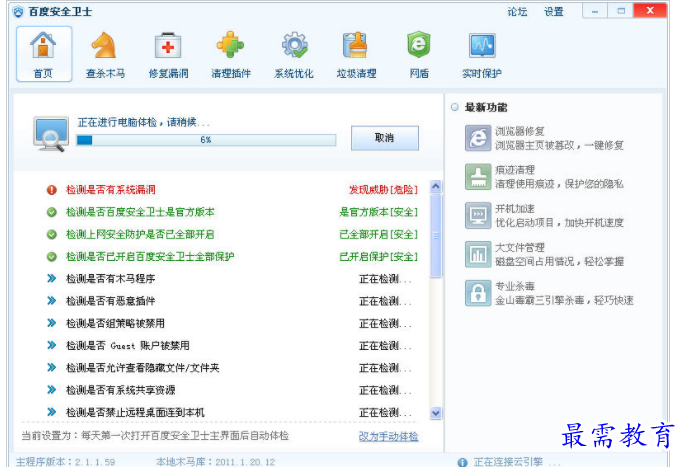Click the 6% scan progress bar
683x467 pixels.
[x=206, y=140]
